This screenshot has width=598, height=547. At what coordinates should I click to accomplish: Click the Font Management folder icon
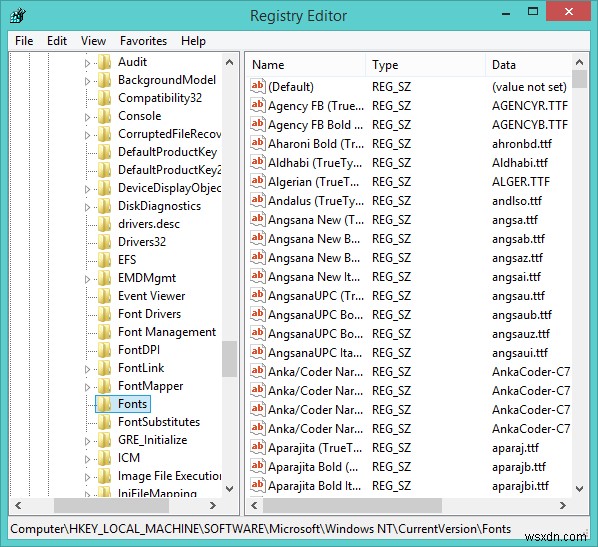104,332
